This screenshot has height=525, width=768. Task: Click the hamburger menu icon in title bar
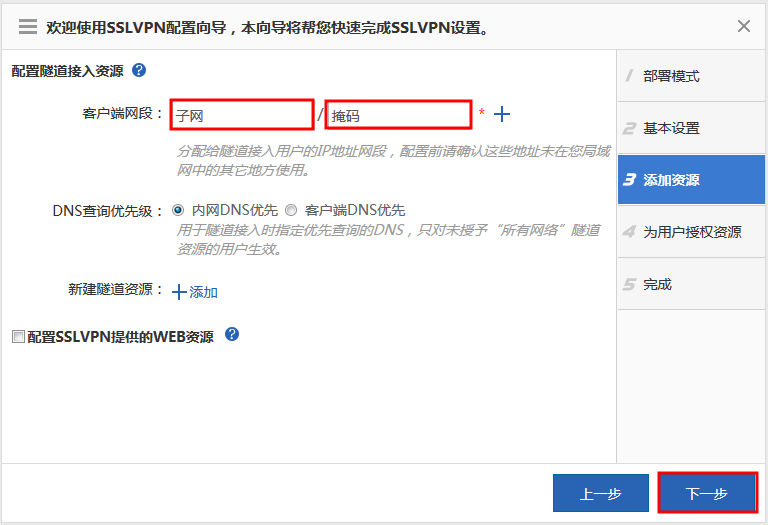[28, 26]
